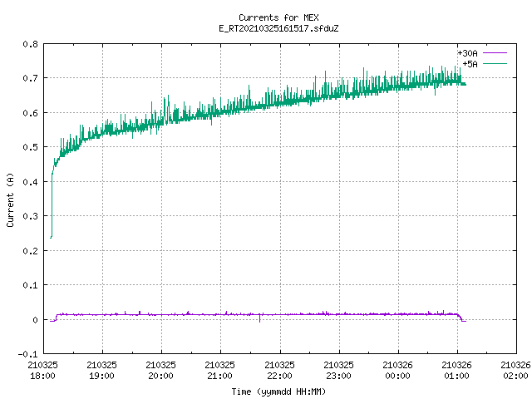
Task: Click the y-axis tick value 0.8
Action: click(30, 44)
